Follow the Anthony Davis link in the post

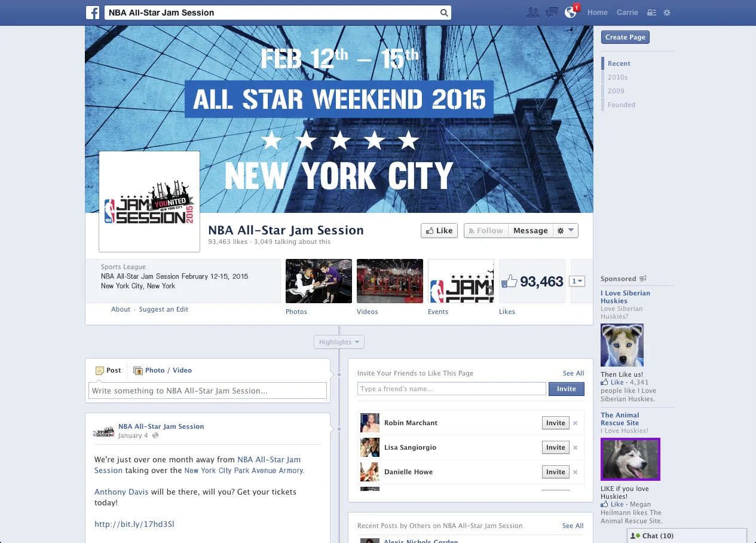[121, 492]
